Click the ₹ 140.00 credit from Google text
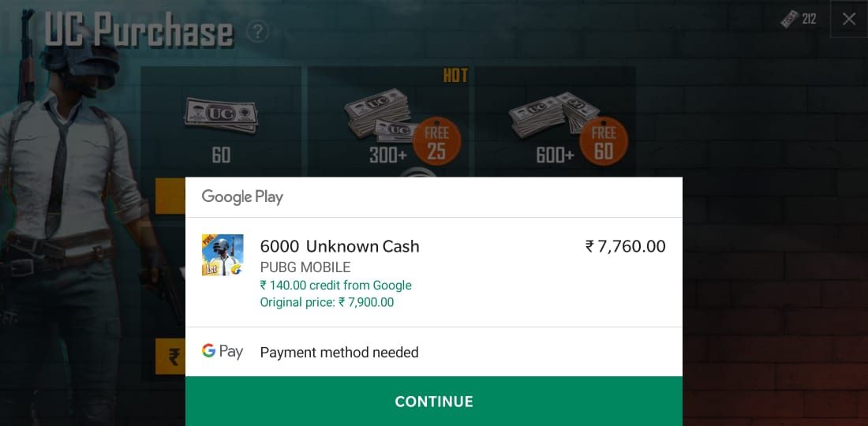The width and height of the screenshot is (868, 426). [x=336, y=286]
